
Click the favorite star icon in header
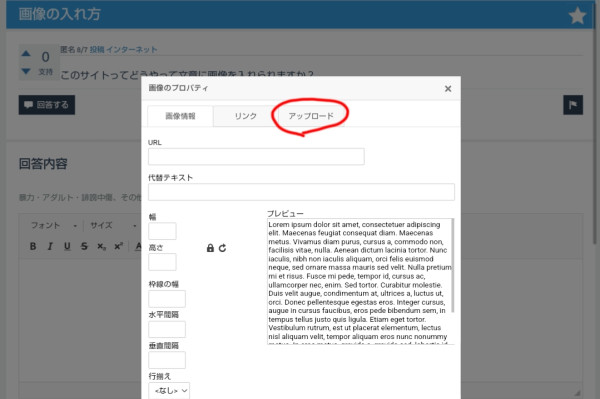pos(577,16)
